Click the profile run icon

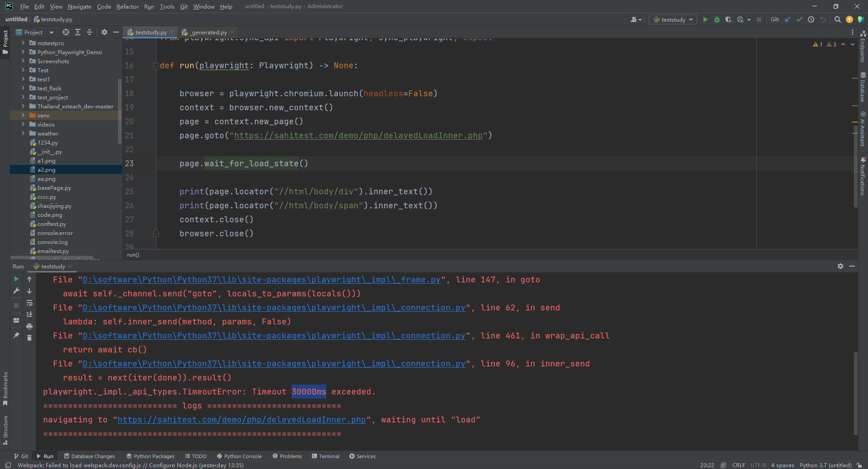pyautogui.click(x=741, y=19)
